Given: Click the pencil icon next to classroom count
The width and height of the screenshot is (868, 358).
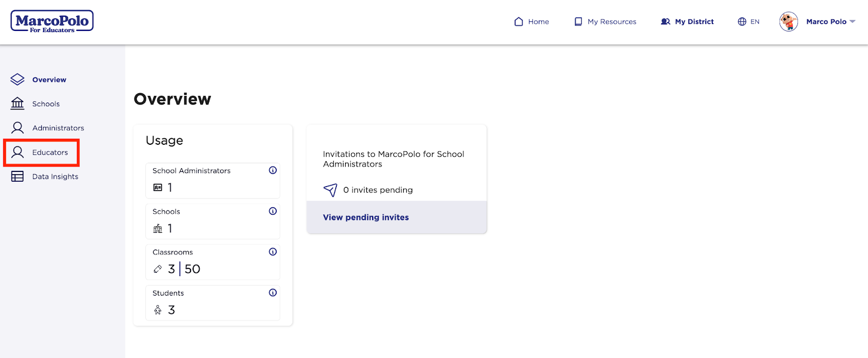Looking at the screenshot, I should 158,268.
